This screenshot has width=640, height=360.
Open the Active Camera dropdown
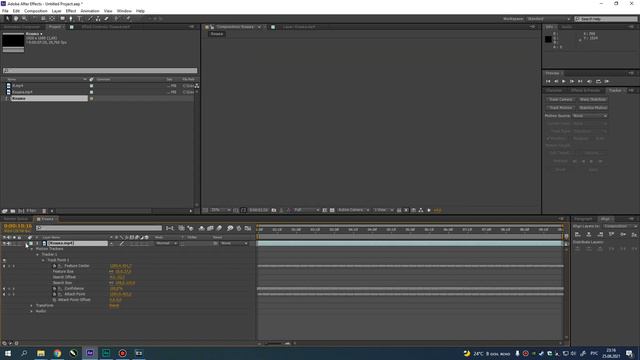click(353, 210)
